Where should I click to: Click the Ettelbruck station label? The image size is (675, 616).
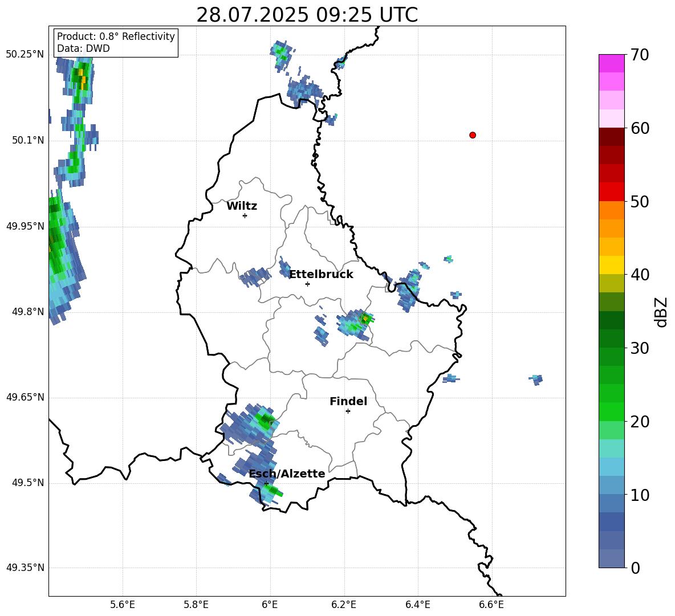click(x=321, y=275)
